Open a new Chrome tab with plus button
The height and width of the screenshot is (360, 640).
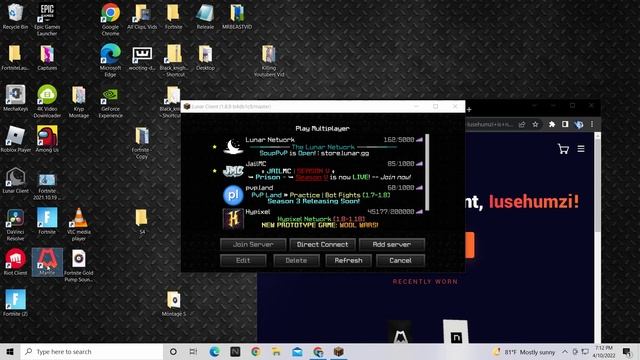(x=469, y=109)
